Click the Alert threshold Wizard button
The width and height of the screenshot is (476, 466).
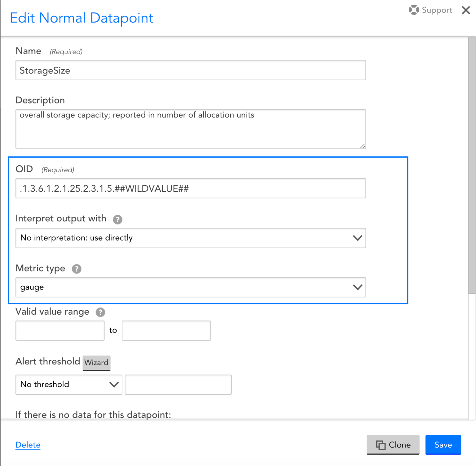(96, 363)
